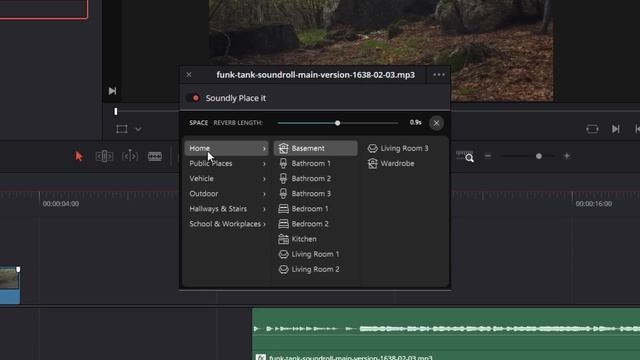This screenshot has width=640, height=360.
Task: Choose the Bathroom 3 space
Action: tap(315, 193)
